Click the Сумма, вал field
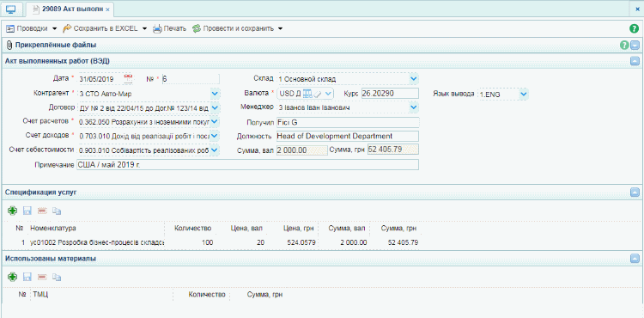This screenshot has width=644, height=318. (302, 150)
